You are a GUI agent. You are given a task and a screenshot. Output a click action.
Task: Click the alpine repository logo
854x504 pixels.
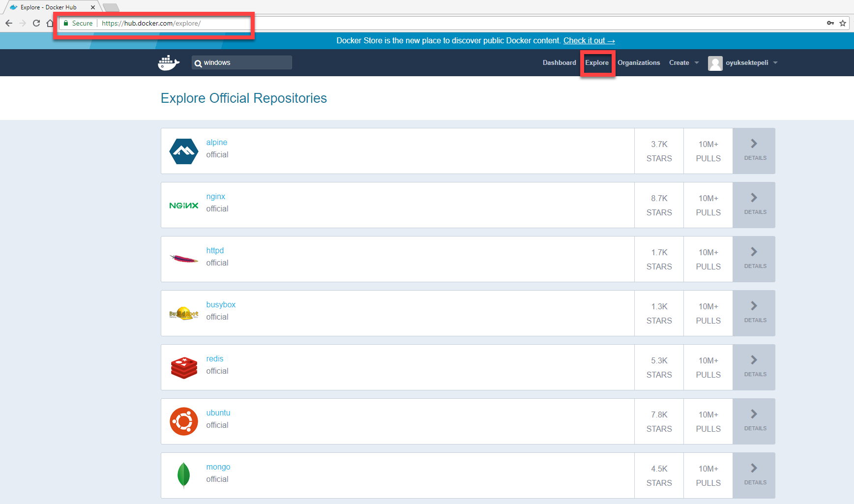tap(184, 151)
